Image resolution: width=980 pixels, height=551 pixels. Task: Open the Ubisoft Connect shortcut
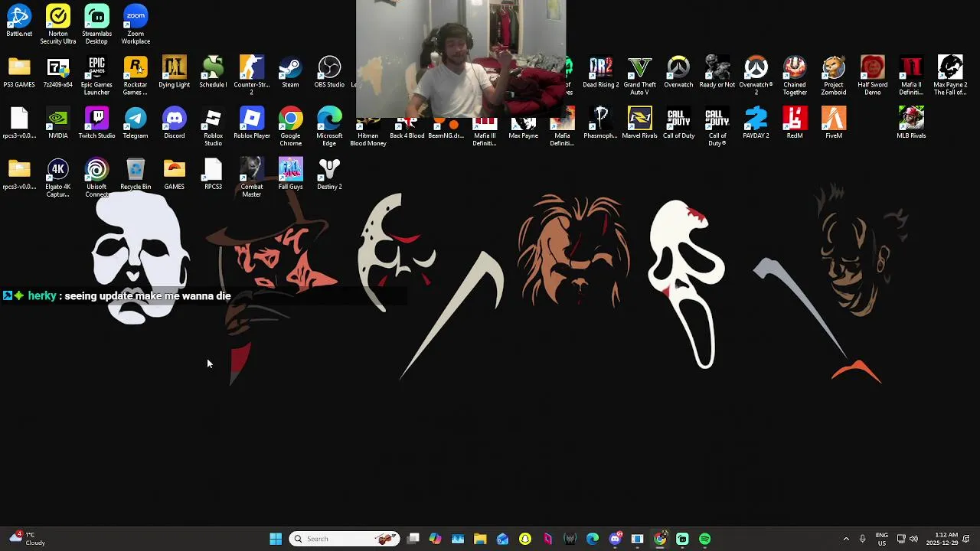96,178
